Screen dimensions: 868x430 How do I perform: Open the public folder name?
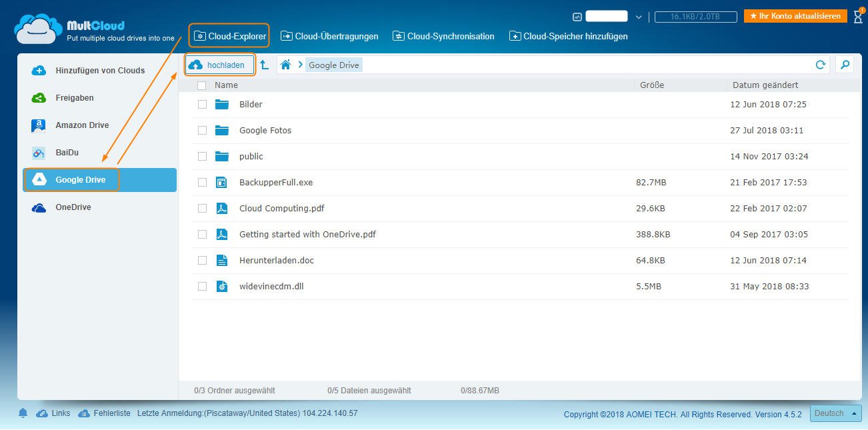(x=251, y=156)
